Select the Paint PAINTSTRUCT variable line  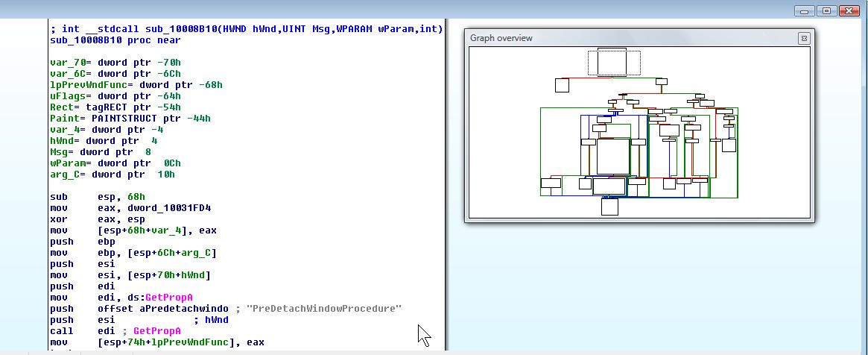point(130,119)
